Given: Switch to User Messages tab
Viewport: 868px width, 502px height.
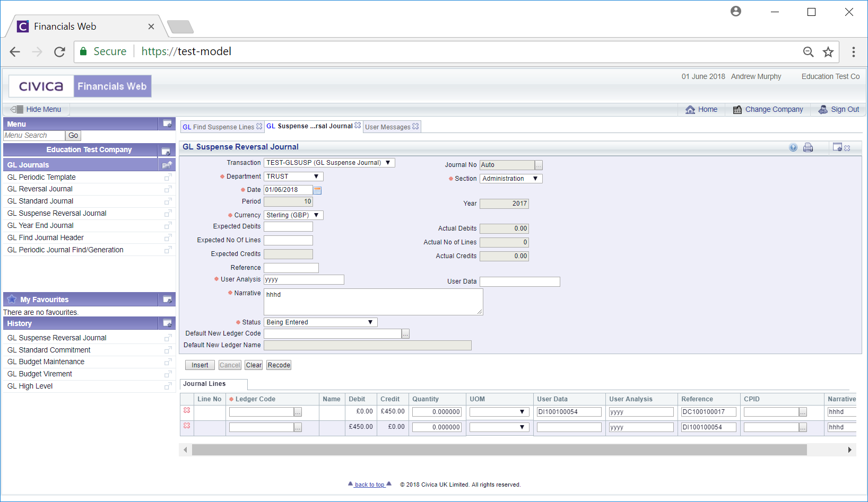Looking at the screenshot, I should (x=388, y=127).
